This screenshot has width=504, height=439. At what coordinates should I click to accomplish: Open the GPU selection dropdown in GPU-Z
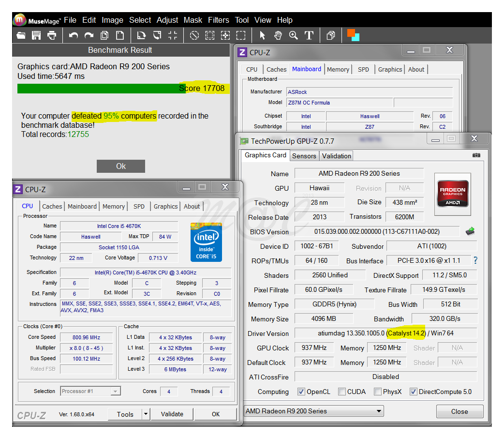point(314,411)
